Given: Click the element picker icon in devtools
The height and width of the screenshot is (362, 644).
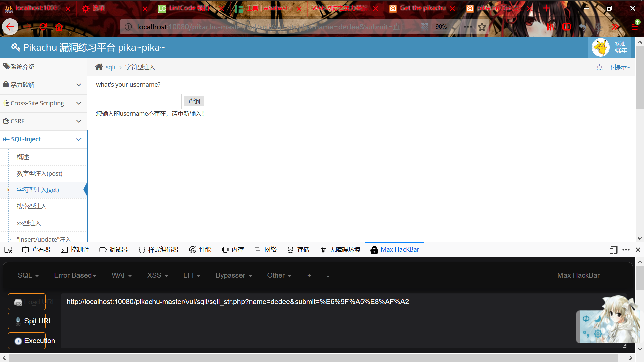Looking at the screenshot, I should click(x=8, y=250).
